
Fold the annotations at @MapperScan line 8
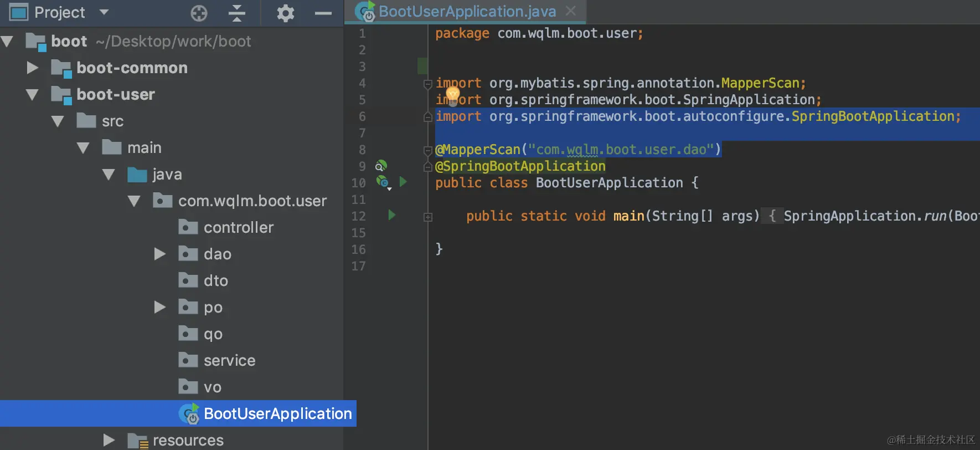(x=428, y=150)
